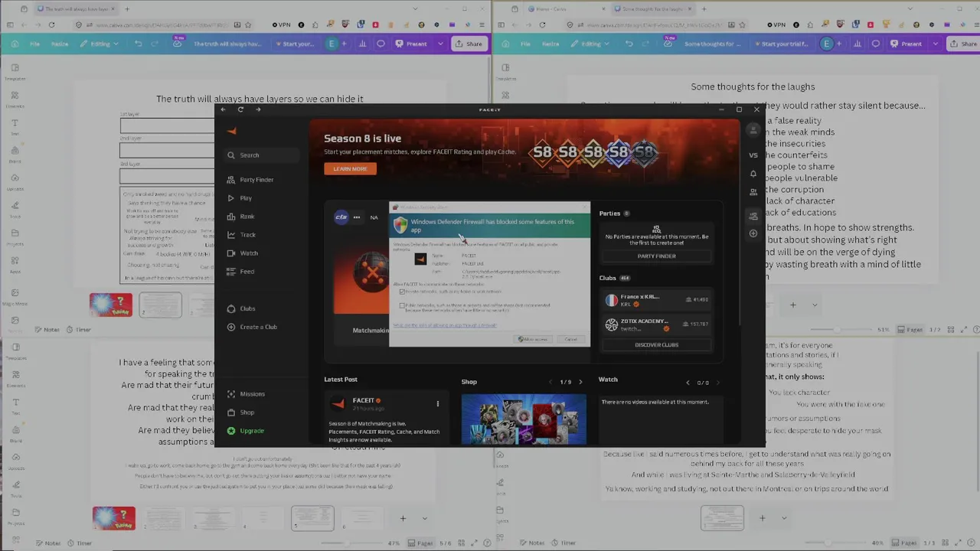The width and height of the screenshot is (980, 551).
Task: Click the PARTY FINDER button
Action: tap(657, 256)
